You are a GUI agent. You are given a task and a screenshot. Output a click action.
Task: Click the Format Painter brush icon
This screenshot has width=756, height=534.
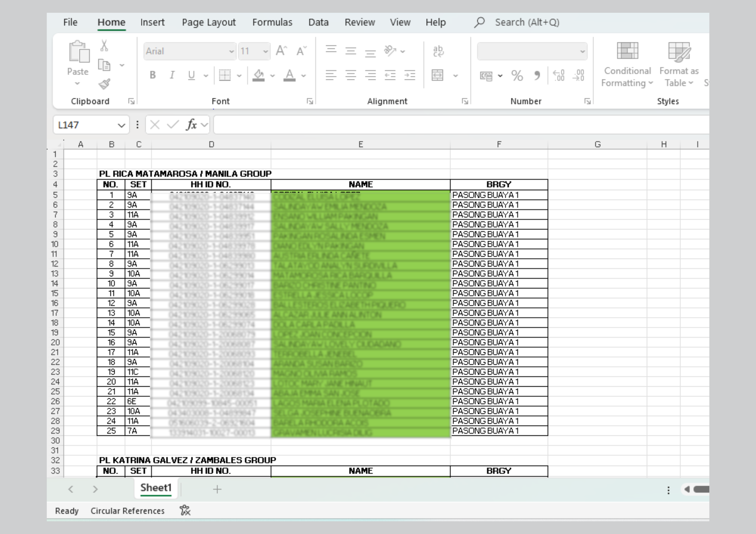point(104,84)
